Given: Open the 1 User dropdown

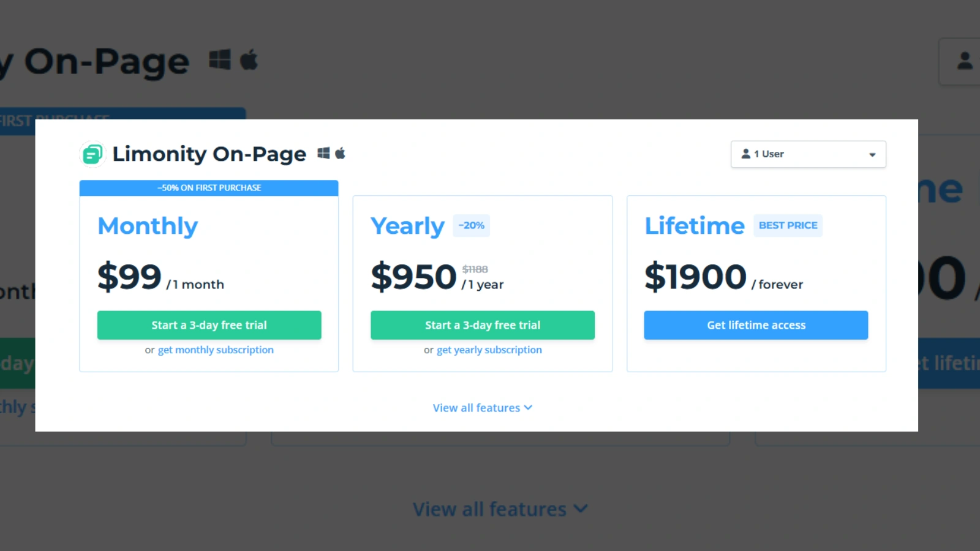Looking at the screenshot, I should 808,154.
